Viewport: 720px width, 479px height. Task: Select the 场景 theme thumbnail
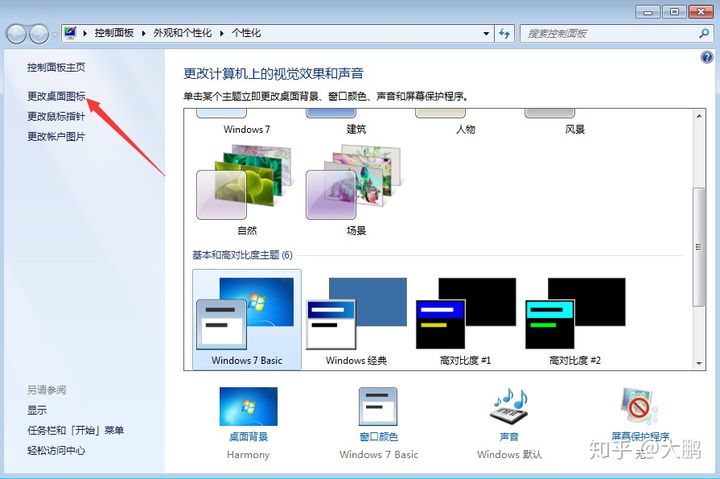tap(354, 182)
